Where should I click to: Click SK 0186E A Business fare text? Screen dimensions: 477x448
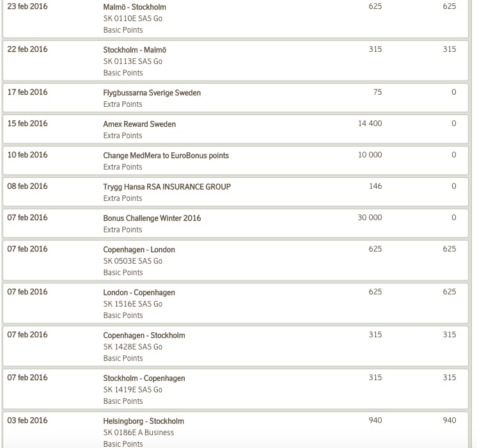[138, 433]
